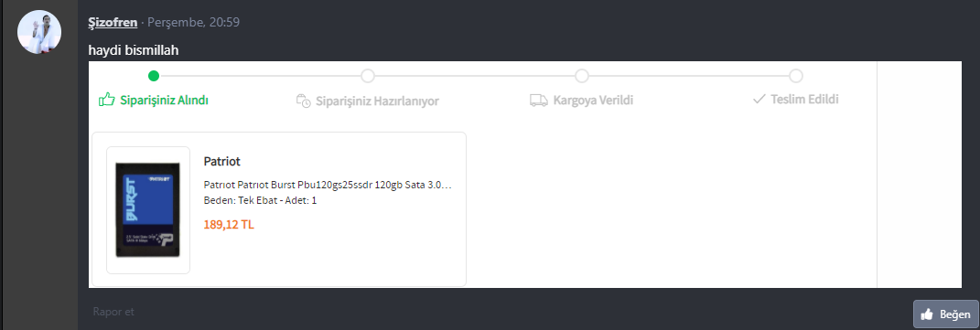980x330 pixels.
Task: Click the green thumbs-up Siparişiniz Alındı icon
Action: 107,100
